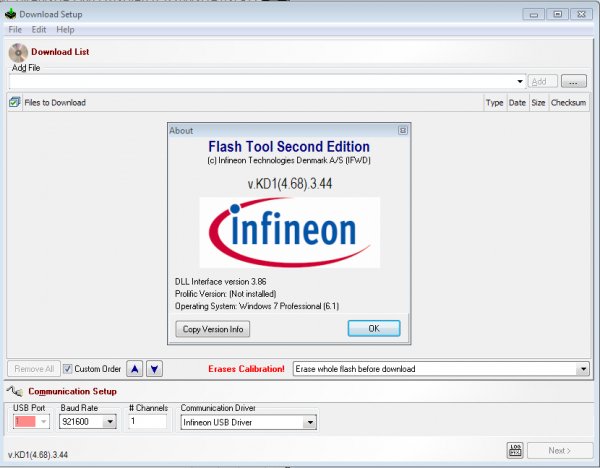600x468 pixels.
Task: Click the Infineon logo in About dialog
Action: [x=290, y=232]
